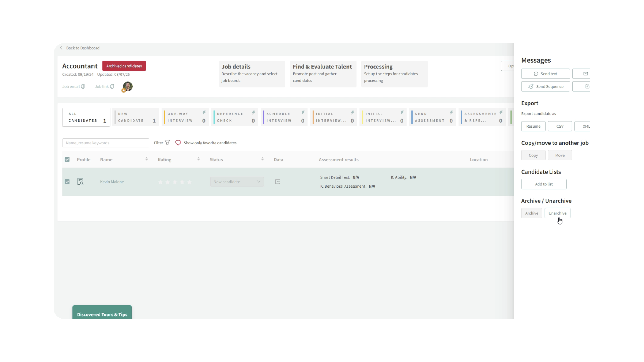Click the heart favorite candidates icon
644x362 pixels.
pyautogui.click(x=178, y=143)
